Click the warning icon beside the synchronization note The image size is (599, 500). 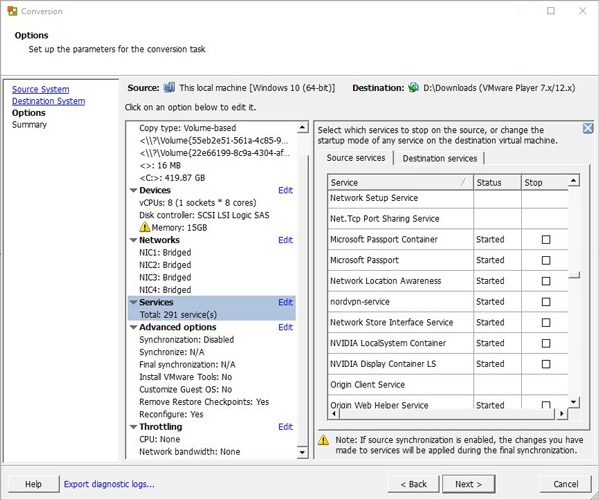(323, 440)
